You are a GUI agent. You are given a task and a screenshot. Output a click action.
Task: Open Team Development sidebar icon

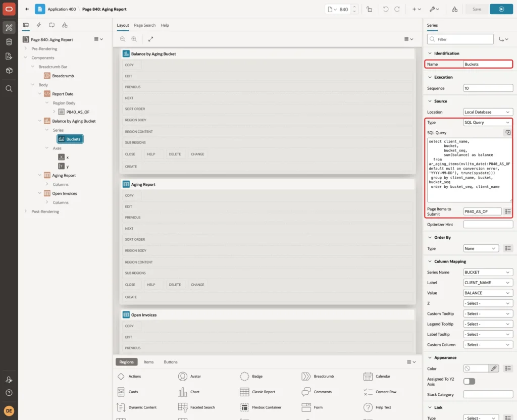click(x=9, y=57)
